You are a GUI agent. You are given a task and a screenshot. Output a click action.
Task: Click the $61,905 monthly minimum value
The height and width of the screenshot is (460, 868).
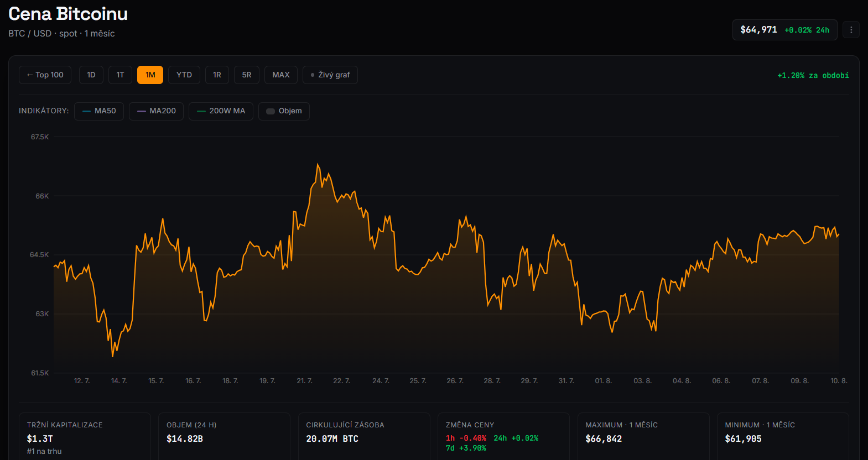point(743,439)
